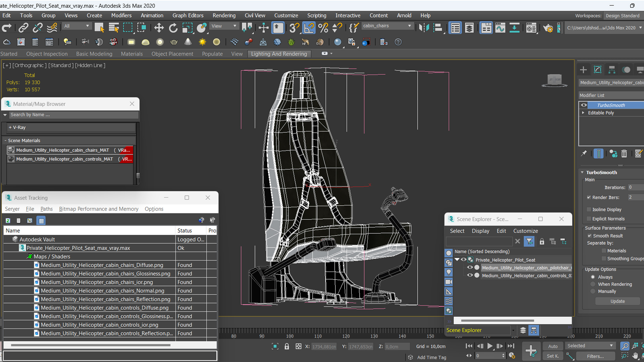Switch to the Modify command panel
The height and width of the screenshot is (362, 644).
pyautogui.click(x=598, y=70)
